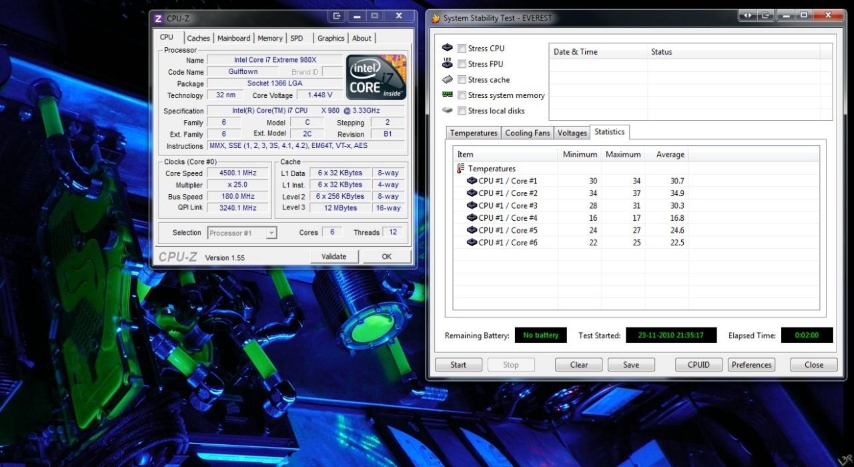Click the chip icon for CPU #1 / Core #2

tap(472, 193)
